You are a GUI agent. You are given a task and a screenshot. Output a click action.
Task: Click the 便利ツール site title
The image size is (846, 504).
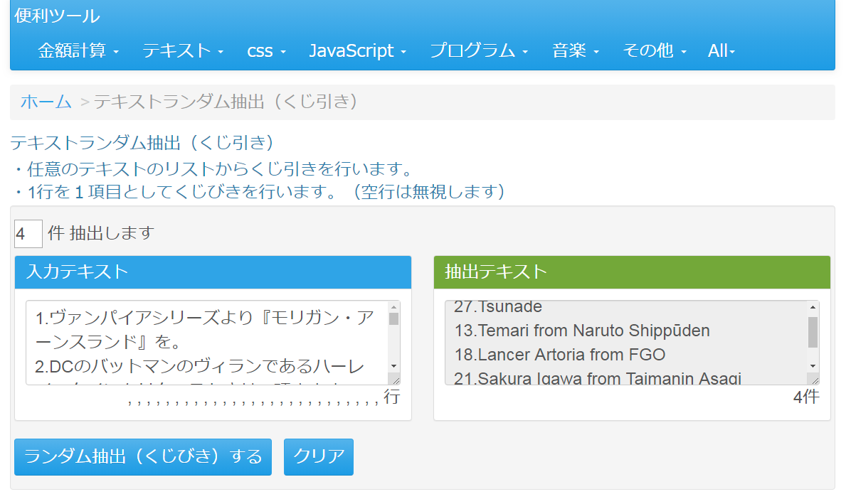(x=57, y=16)
